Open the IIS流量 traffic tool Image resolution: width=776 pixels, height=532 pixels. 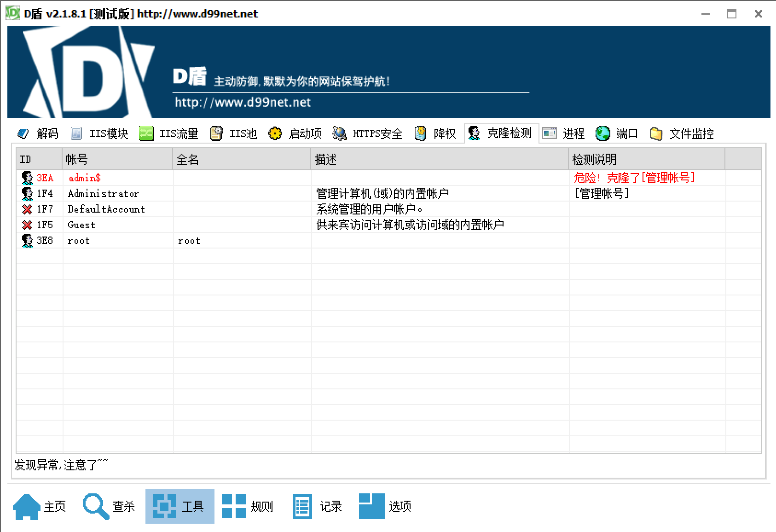(x=169, y=133)
